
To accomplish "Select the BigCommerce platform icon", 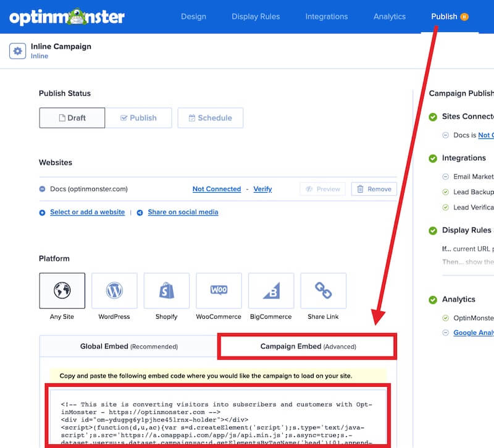I will [x=270, y=290].
